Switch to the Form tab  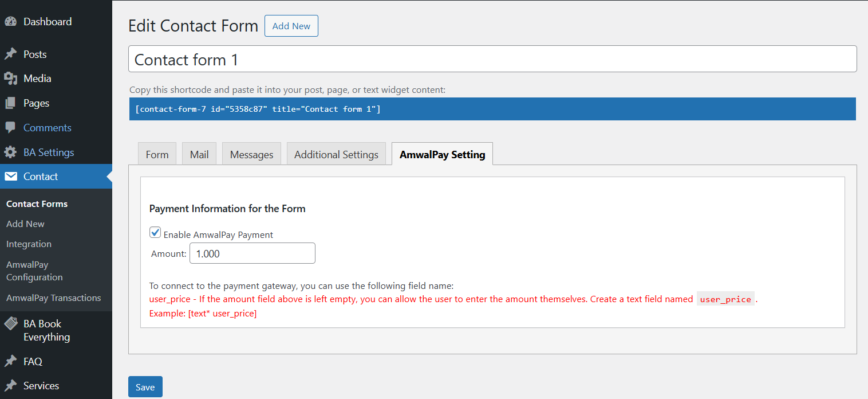coord(157,155)
